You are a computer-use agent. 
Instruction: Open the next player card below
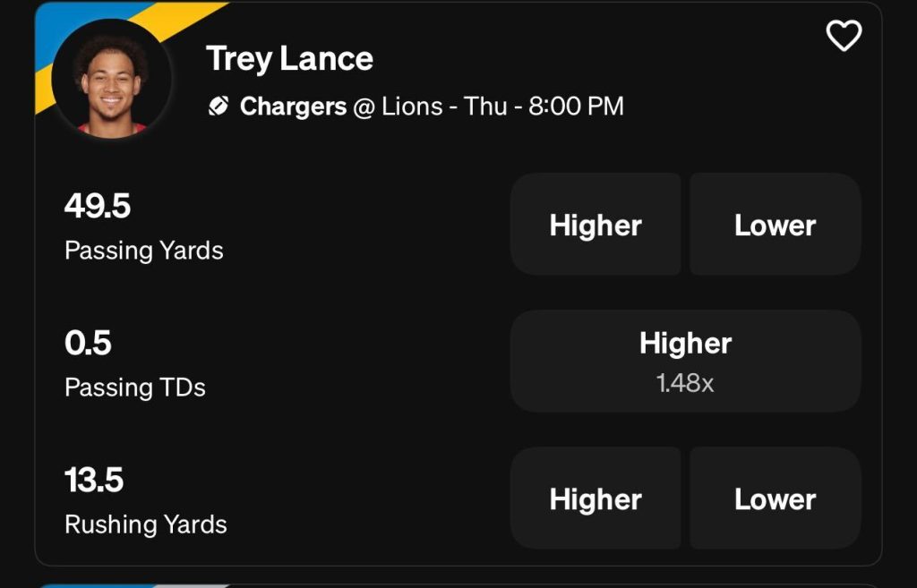pos(458,585)
